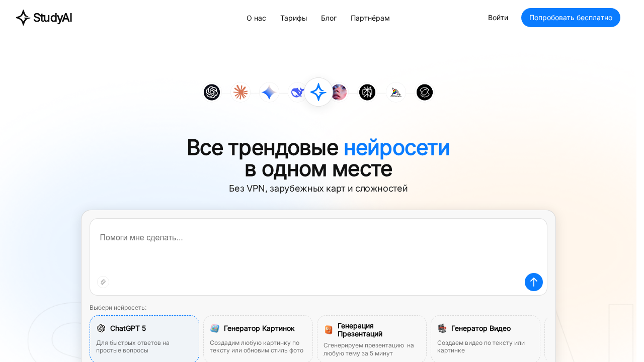Choose the Генератор Видео card
This screenshot has width=644, height=362.
pyautogui.click(x=486, y=338)
